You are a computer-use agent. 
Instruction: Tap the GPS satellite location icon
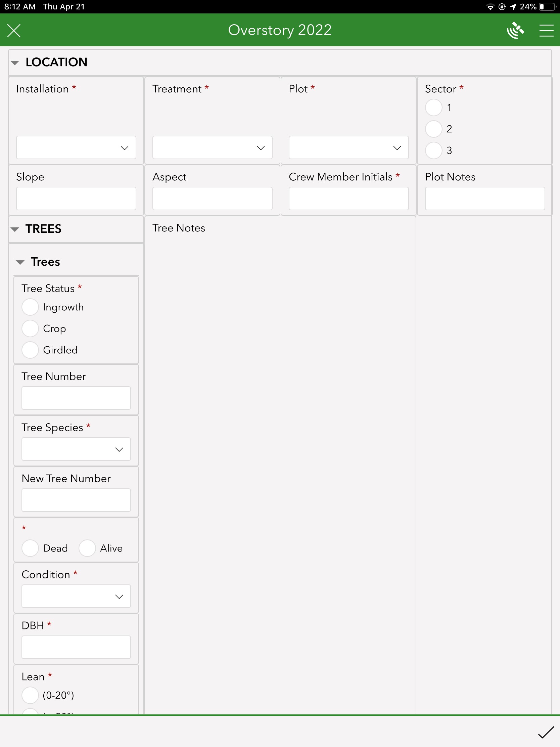tap(516, 30)
